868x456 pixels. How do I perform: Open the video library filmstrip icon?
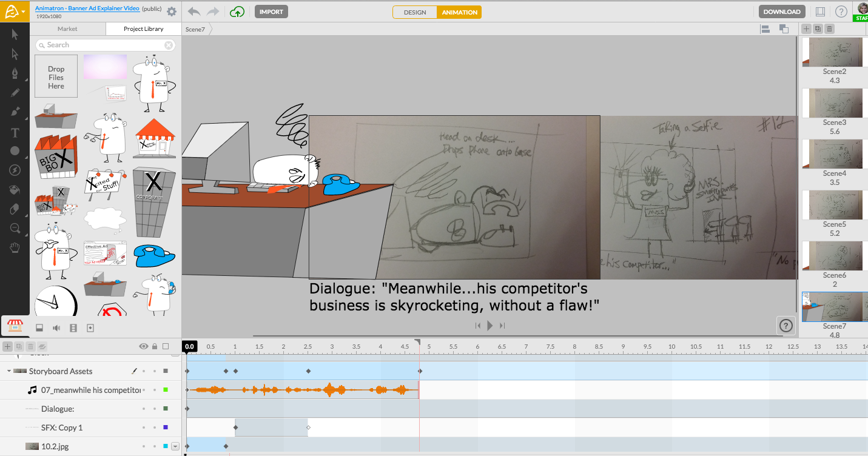pyautogui.click(x=73, y=328)
